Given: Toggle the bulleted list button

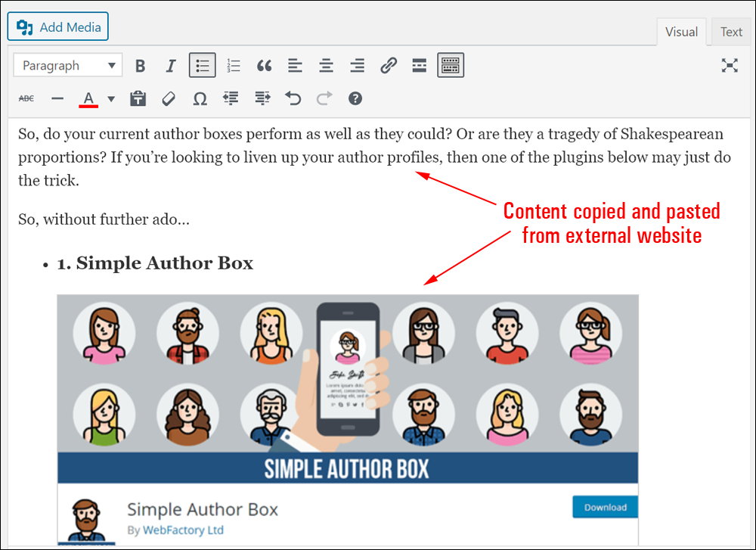Looking at the screenshot, I should coord(202,65).
